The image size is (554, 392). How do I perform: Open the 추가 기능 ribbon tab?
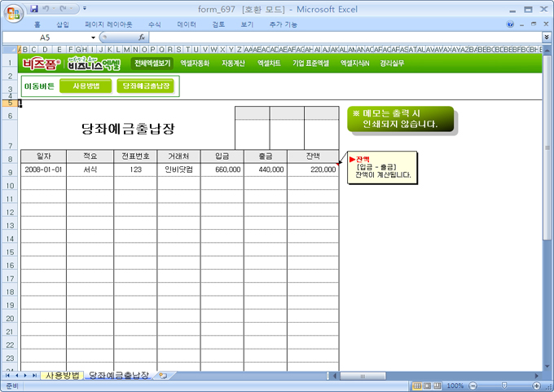pyautogui.click(x=283, y=24)
